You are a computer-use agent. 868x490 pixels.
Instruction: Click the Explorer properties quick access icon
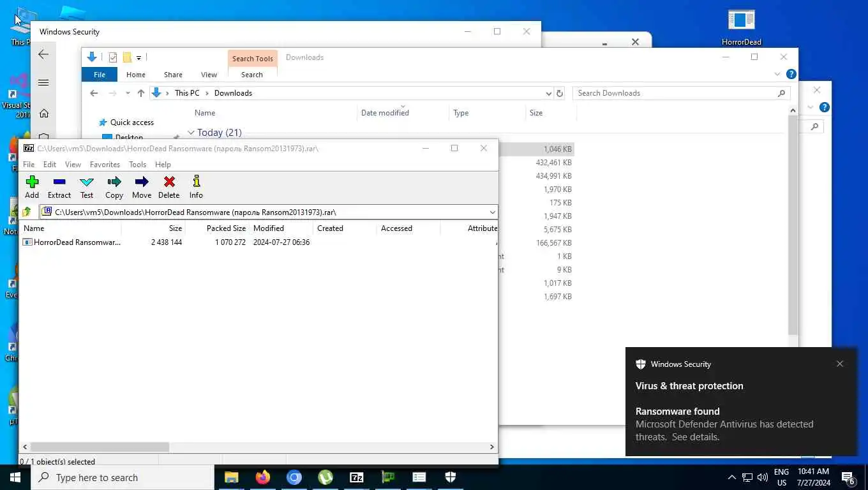coord(113,57)
